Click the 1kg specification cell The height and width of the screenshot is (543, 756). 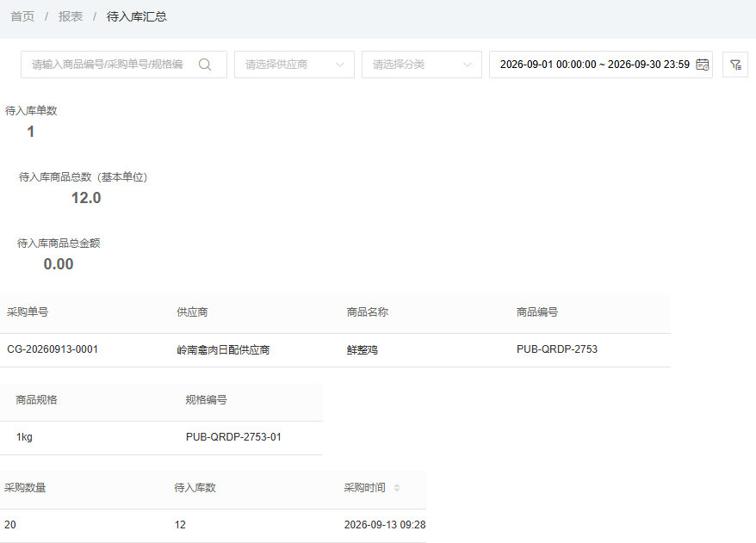click(24, 437)
